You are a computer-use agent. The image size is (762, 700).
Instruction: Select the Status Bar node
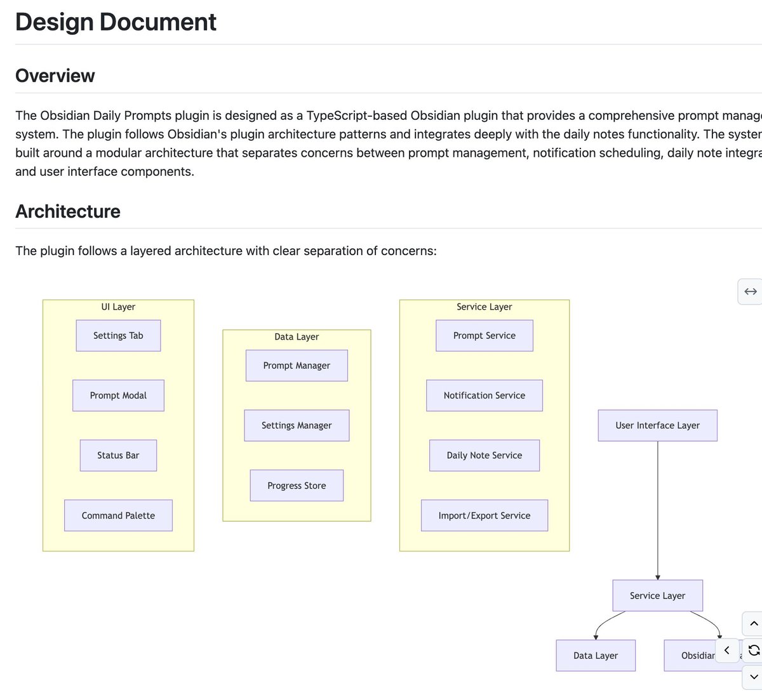[x=118, y=456]
